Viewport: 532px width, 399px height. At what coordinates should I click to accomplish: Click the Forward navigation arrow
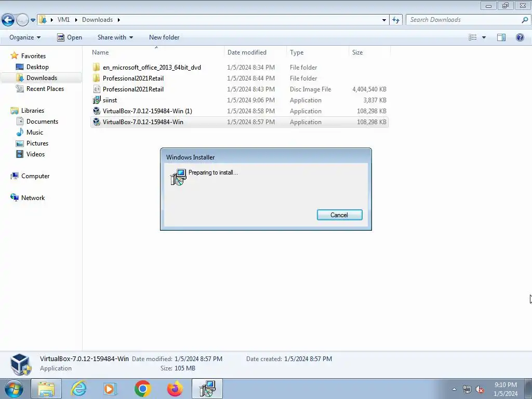(x=22, y=20)
